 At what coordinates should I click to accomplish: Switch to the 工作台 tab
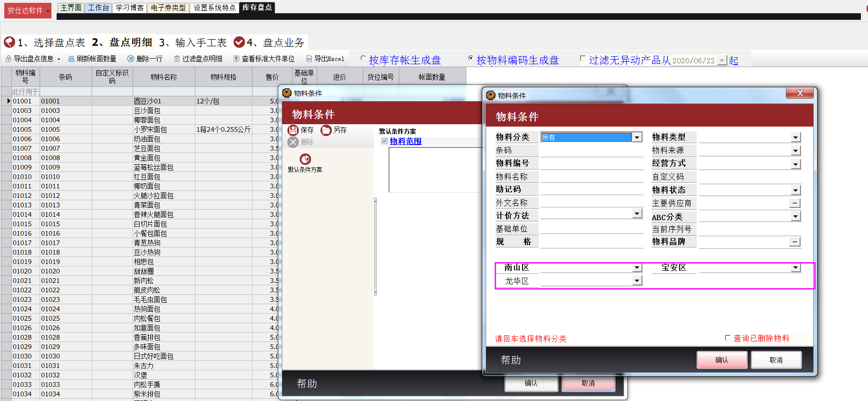[98, 8]
